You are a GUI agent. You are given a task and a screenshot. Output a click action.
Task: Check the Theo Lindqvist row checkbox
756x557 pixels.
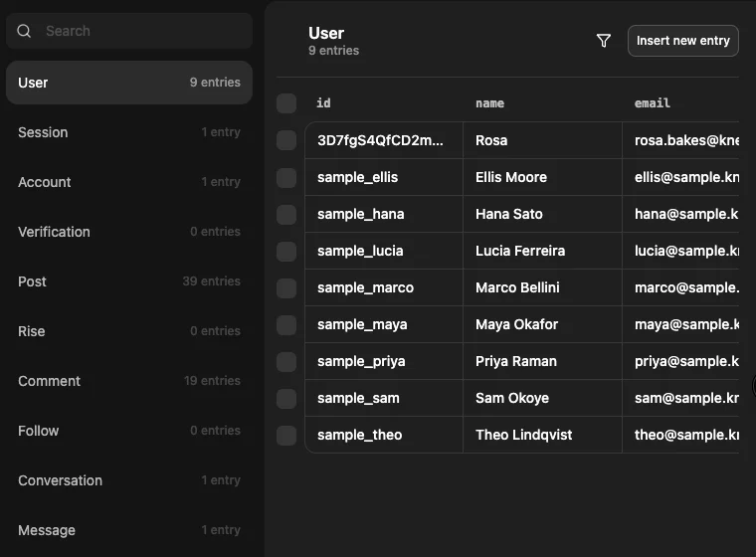[x=286, y=435]
